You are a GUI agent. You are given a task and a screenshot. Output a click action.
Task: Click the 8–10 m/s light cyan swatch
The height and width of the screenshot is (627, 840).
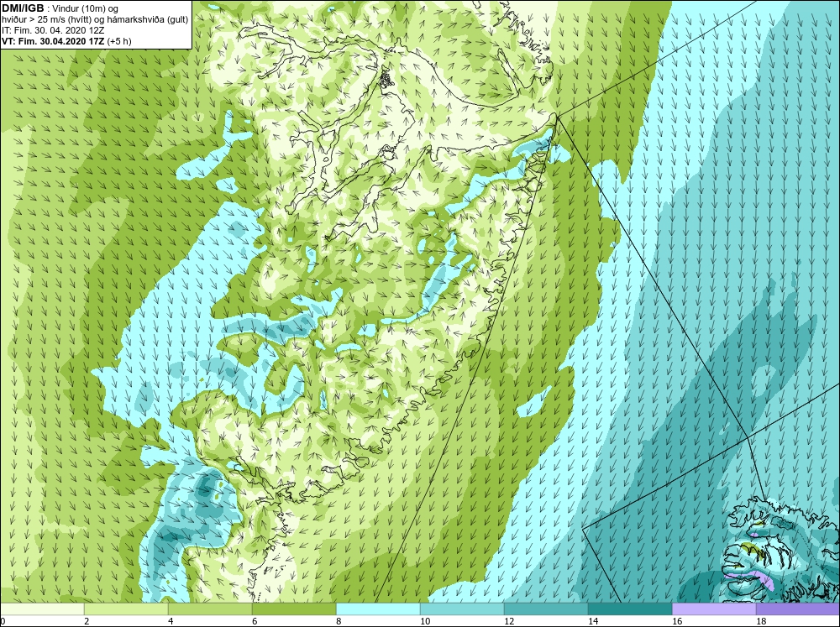point(378,609)
